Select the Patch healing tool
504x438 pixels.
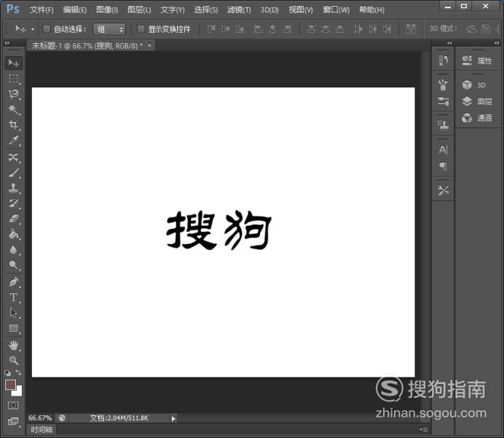14,157
